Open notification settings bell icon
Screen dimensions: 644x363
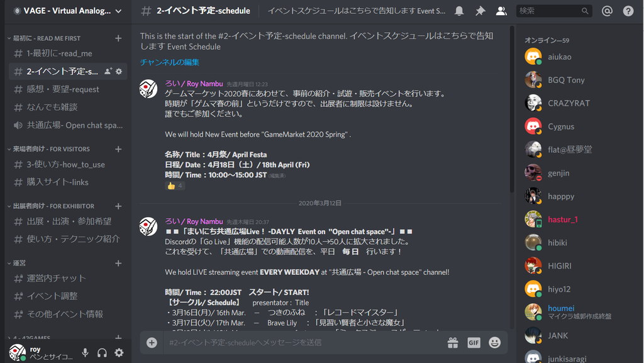458,11
